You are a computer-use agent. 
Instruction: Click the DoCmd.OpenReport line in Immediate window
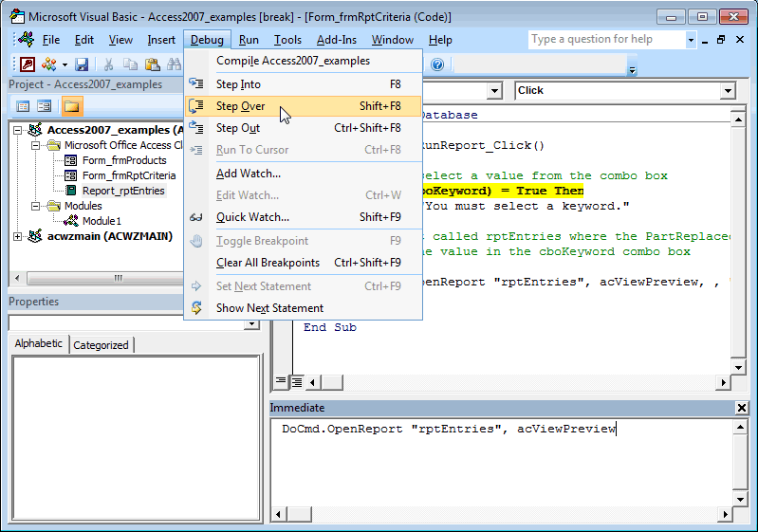[x=449, y=429]
